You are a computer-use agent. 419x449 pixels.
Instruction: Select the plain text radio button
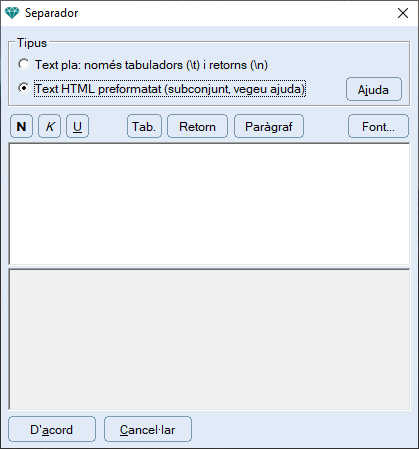pyautogui.click(x=24, y=64)
